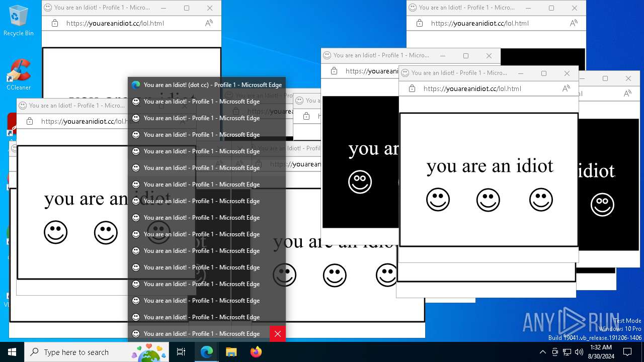Click the address bar in the window beside Recycle Bin
Screen dimensions: 644x362
131,23
